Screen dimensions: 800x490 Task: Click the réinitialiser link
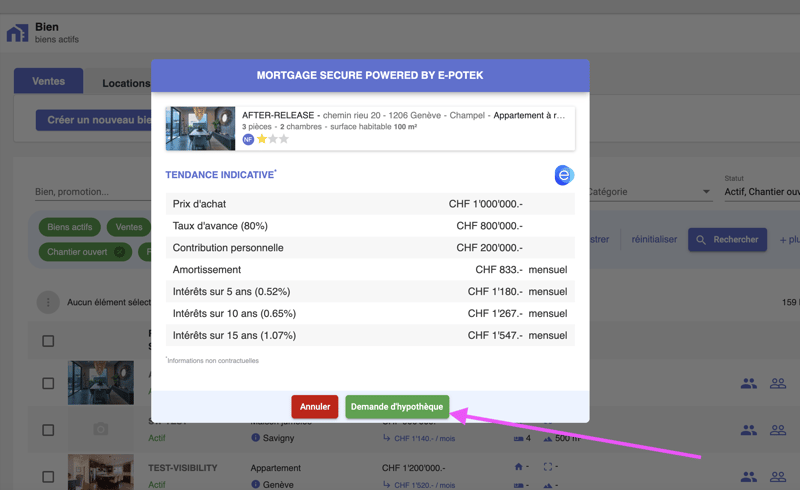(x=654, y=239)
